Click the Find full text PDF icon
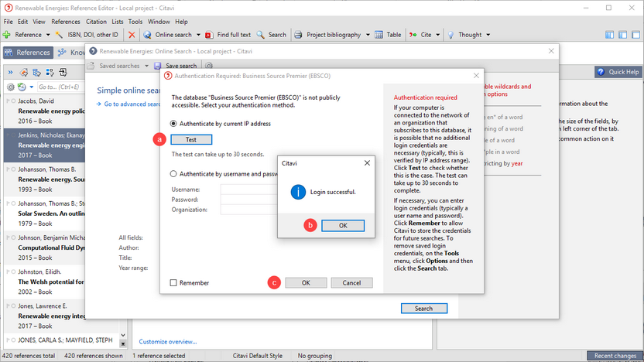Viewport: 644px width, 362px height. (x=209, y=35)
